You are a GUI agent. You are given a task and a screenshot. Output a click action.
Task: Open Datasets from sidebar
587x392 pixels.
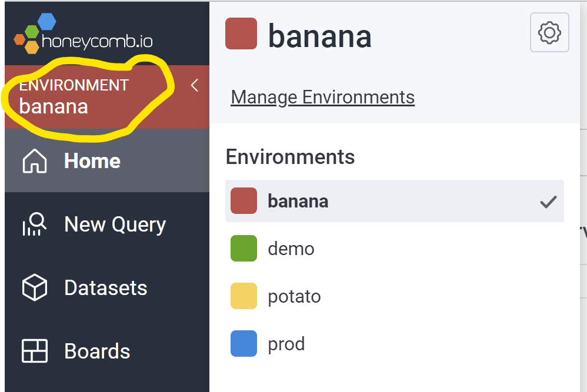pos(106,288)
